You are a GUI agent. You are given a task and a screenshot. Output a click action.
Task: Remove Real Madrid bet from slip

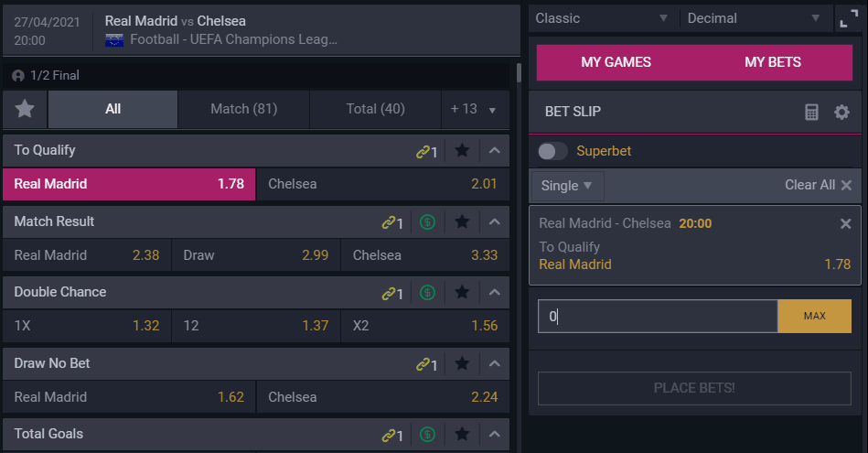coord(845,223)
